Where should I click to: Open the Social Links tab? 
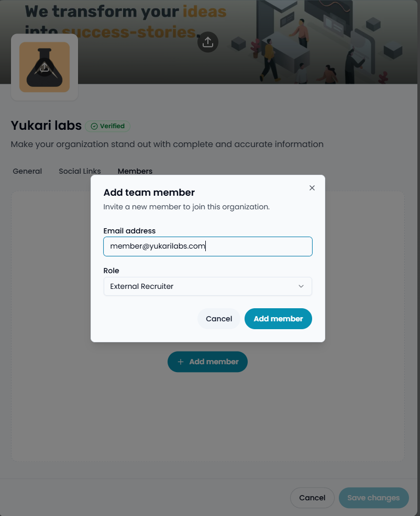pos(80,171)
